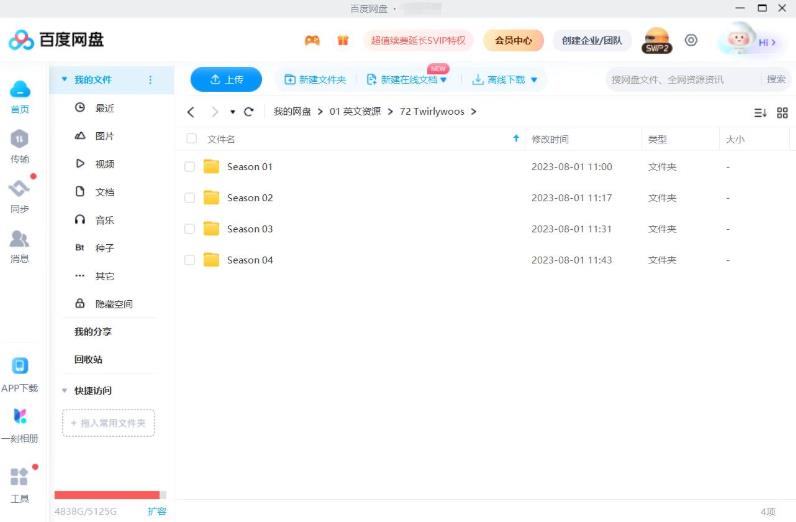Toggle sort arrow in 文件名 column
The width and height of the screenshot is (796, 522).
(516, 138)
